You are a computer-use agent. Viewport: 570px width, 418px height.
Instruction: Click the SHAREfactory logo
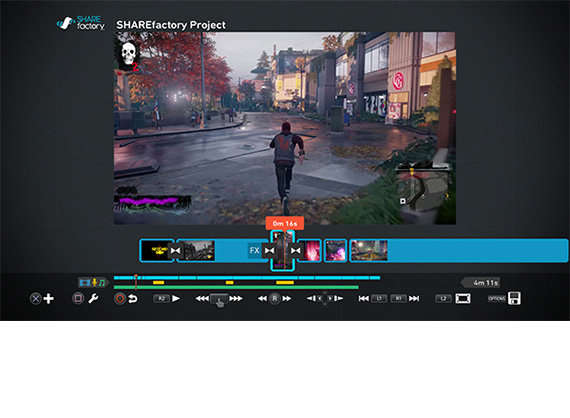tap(81, 23)
